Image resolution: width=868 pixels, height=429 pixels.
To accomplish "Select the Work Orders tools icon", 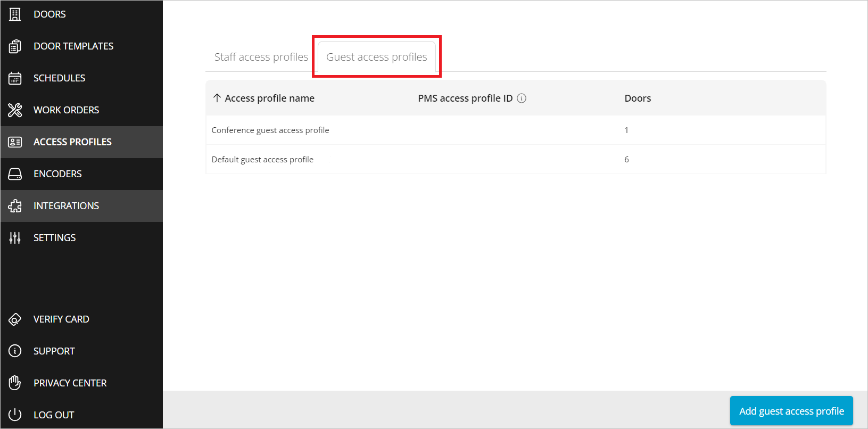I will tap(15, 110).
